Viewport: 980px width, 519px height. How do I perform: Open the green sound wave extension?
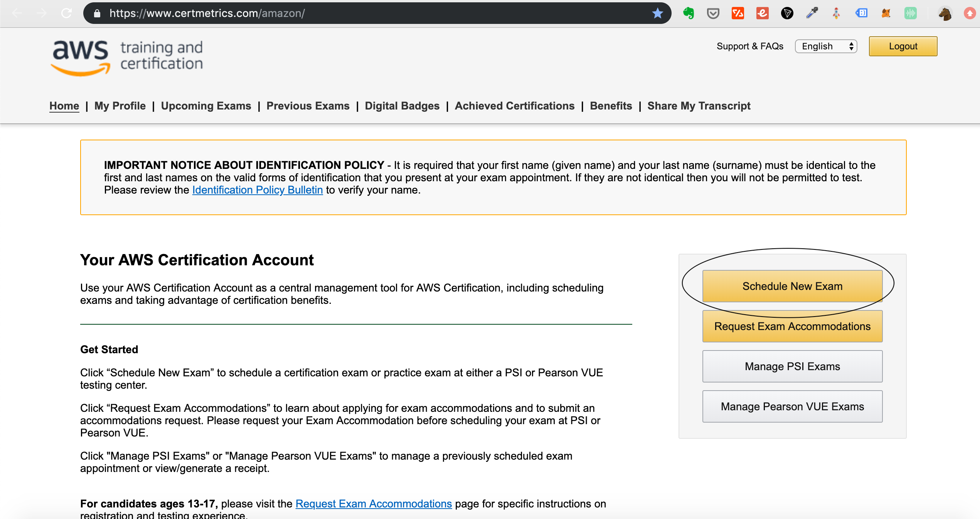pyautogui.click(x=911, y=13)
